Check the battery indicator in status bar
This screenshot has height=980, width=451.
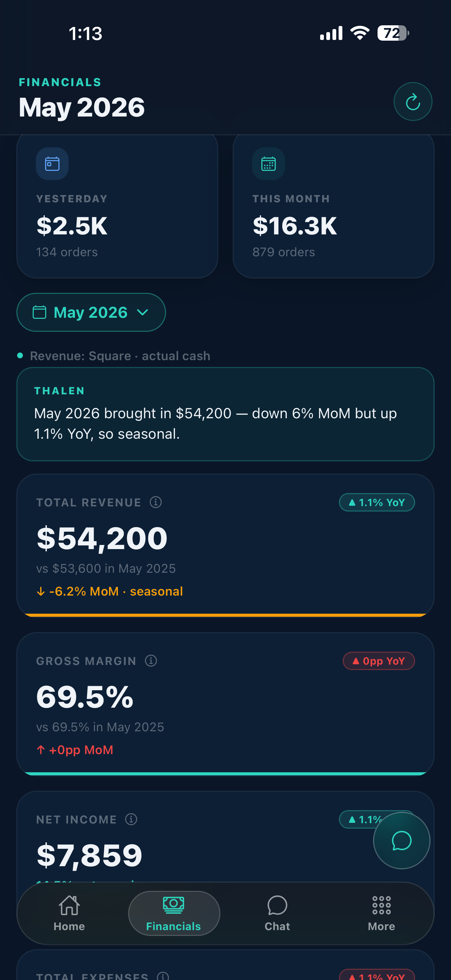pyautogui.click(x=393, y=33)
